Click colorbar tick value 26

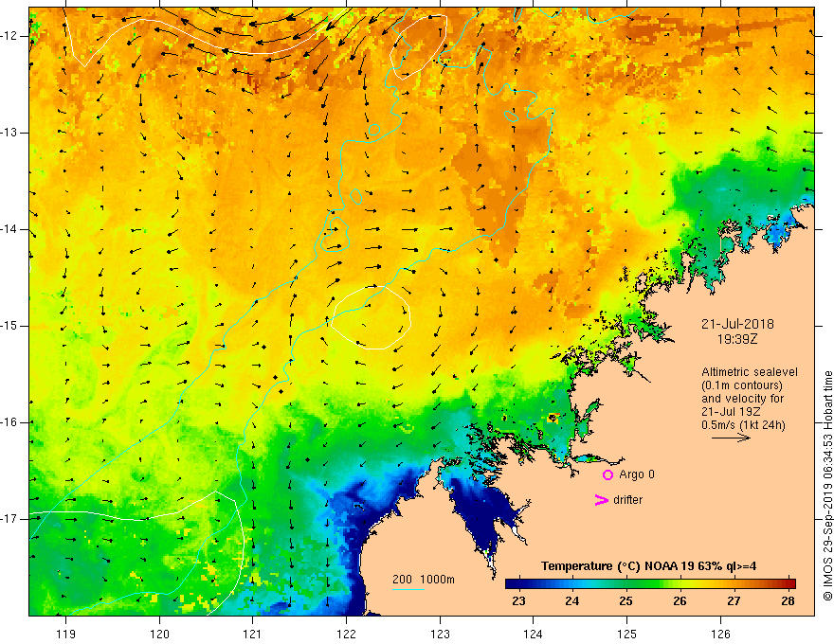pos(680,601)
